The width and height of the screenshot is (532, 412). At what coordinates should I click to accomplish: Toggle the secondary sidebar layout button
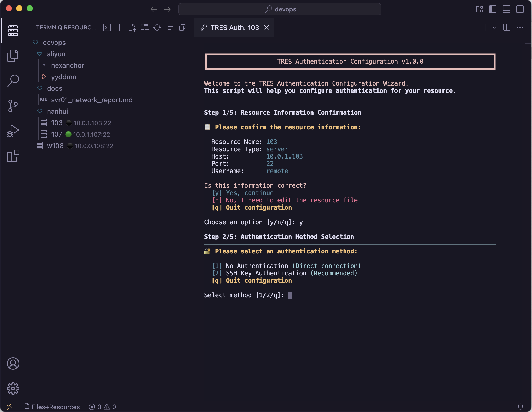[520, 9]
